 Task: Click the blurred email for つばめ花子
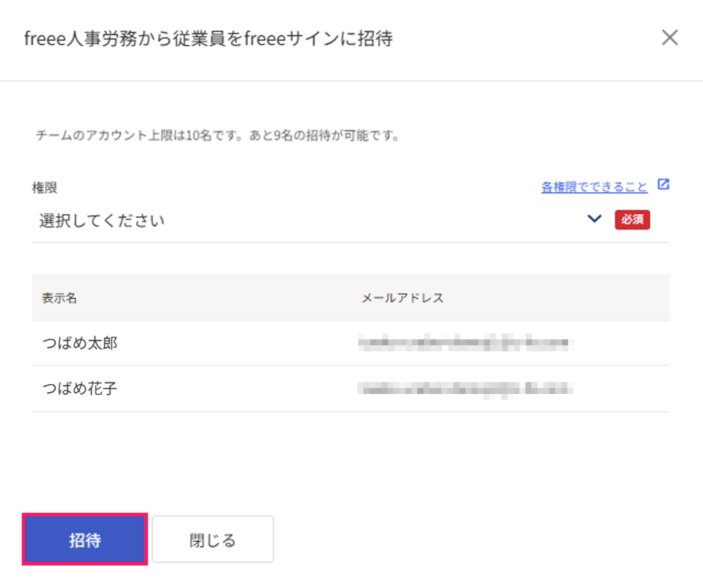[x=466, y=389]
